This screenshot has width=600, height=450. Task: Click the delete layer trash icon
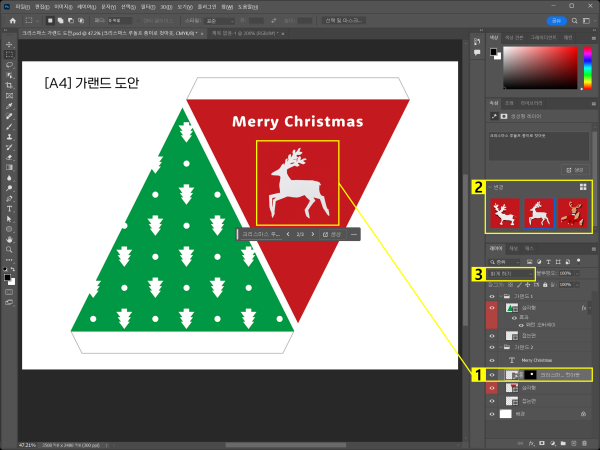click(584, 443)
